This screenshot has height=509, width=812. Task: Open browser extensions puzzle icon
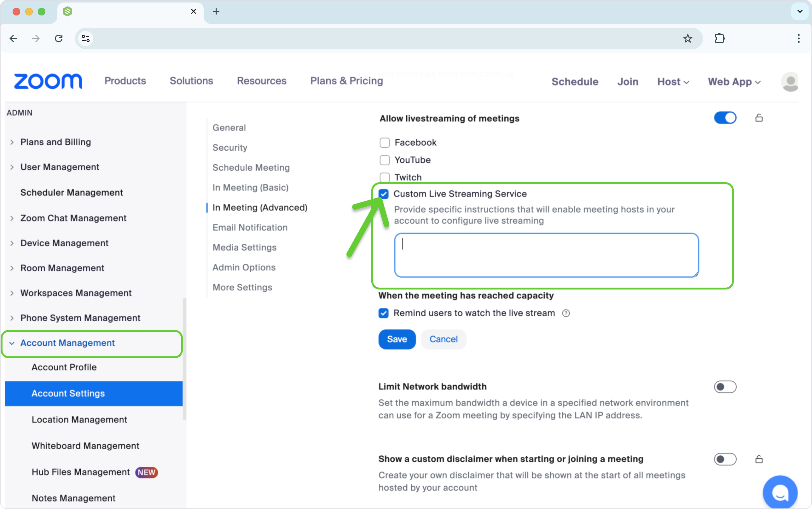pos(720,38)
